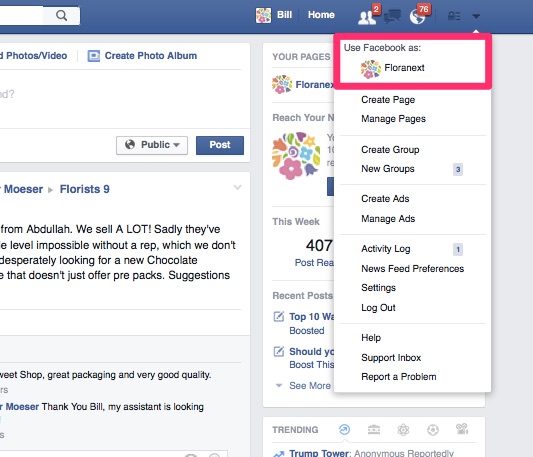The width and height of the screenshot is (533, 457).
Task: Select Trending sports soccer ball icon
Action: [x=433, y=430]
